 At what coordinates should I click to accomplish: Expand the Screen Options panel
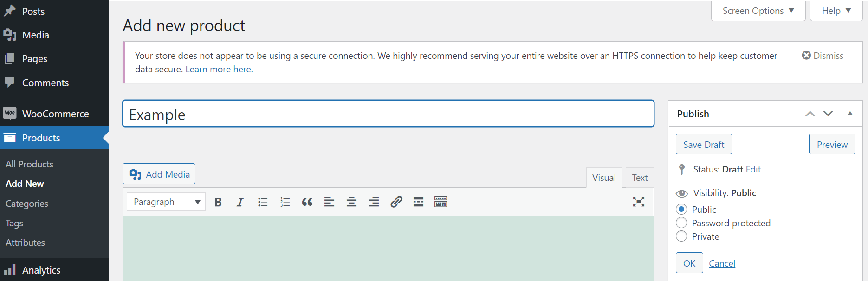point(758,11)
